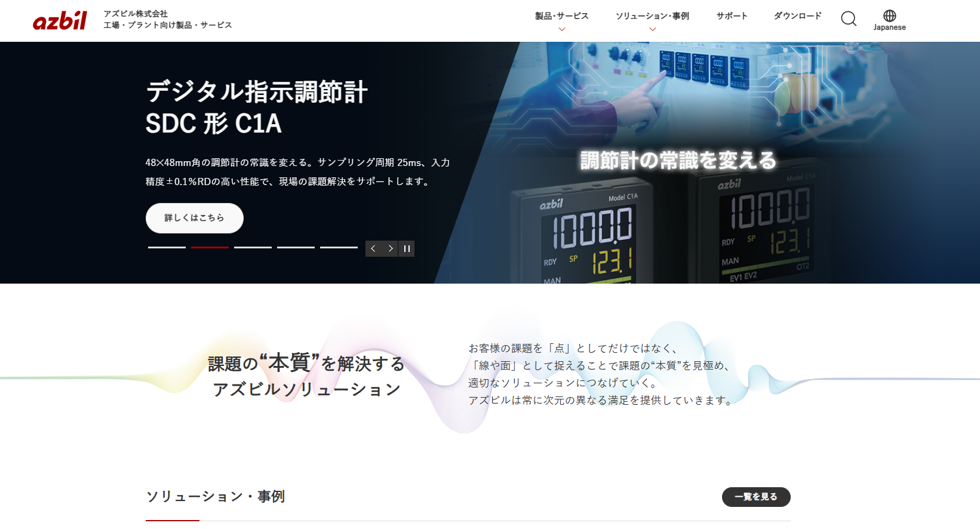Open the Japanese language globe selector
This screenshot has height=529, width=980.
(889, 20)
